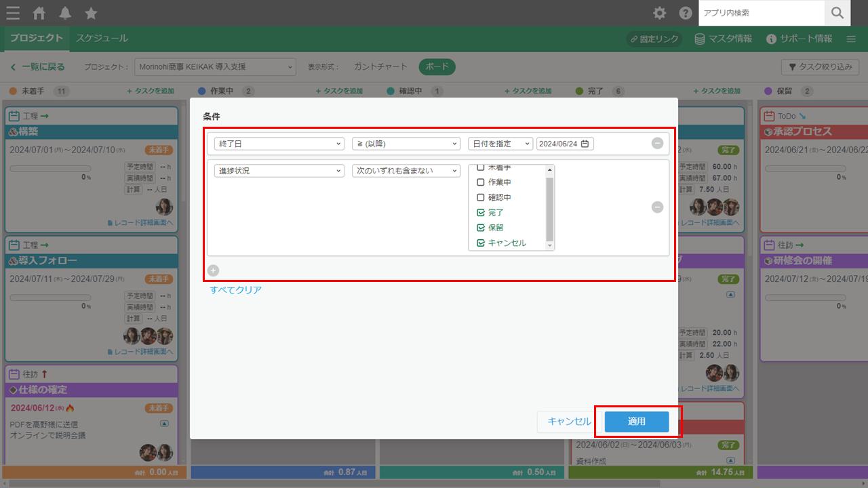Screen dimensions: 868x488
Task: Uncheck the キャンセル checkbox
Action: click(x=481, y=243)
